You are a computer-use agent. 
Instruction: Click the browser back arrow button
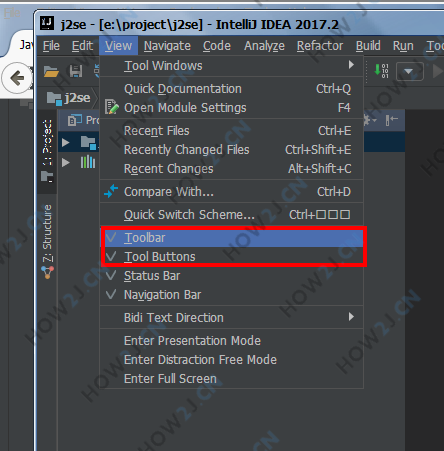(17, 78)
